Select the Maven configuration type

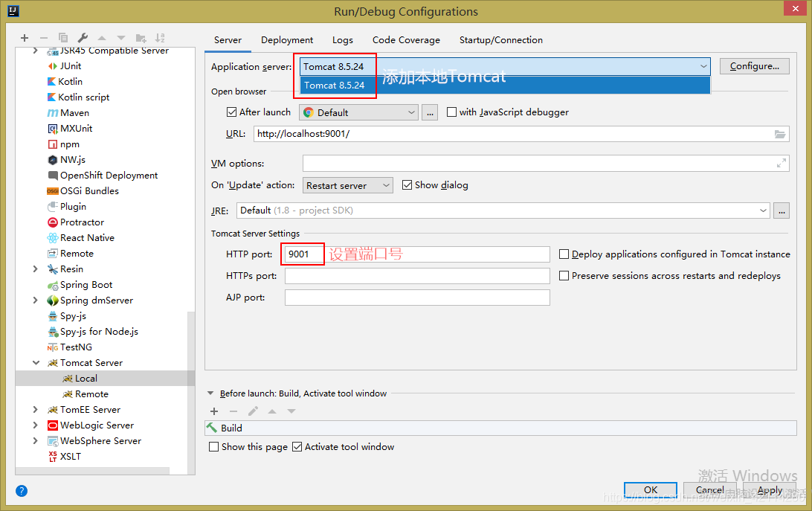click(x=68, y=112)
